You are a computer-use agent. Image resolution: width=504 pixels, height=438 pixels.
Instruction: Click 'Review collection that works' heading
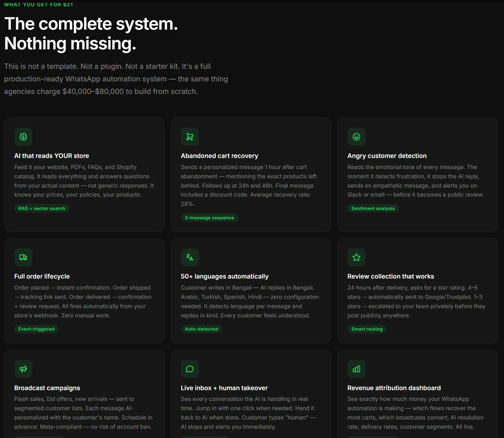click(391, 276)
